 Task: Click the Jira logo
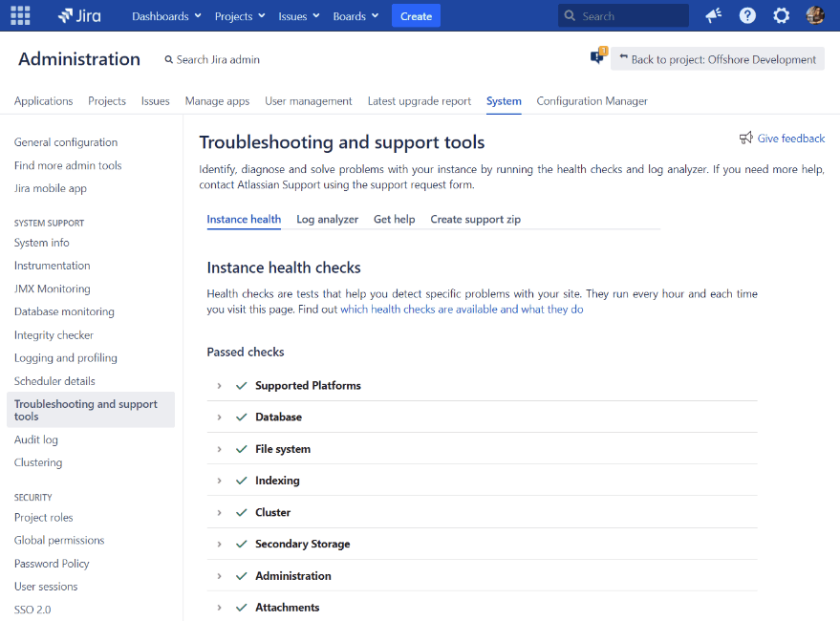pyautogui.click(x=78, y=15)
